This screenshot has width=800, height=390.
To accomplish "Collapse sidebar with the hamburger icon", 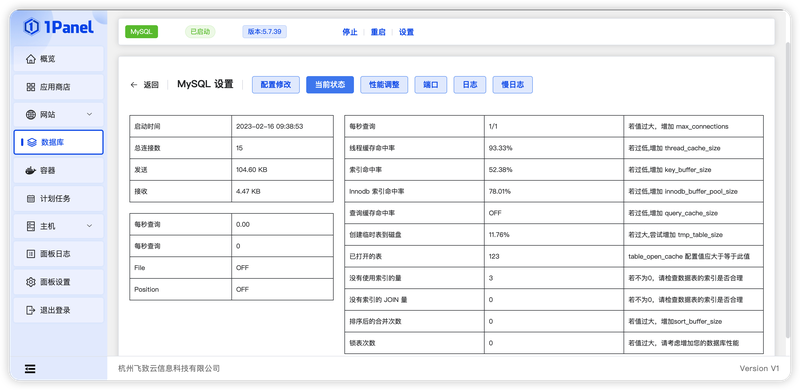I will click(30, 369).
